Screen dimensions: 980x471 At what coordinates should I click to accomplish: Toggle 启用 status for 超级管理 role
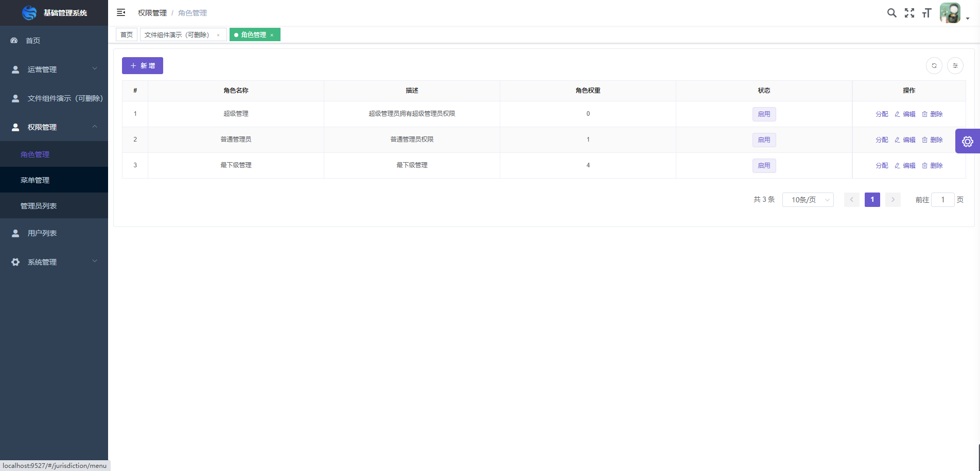764,114
